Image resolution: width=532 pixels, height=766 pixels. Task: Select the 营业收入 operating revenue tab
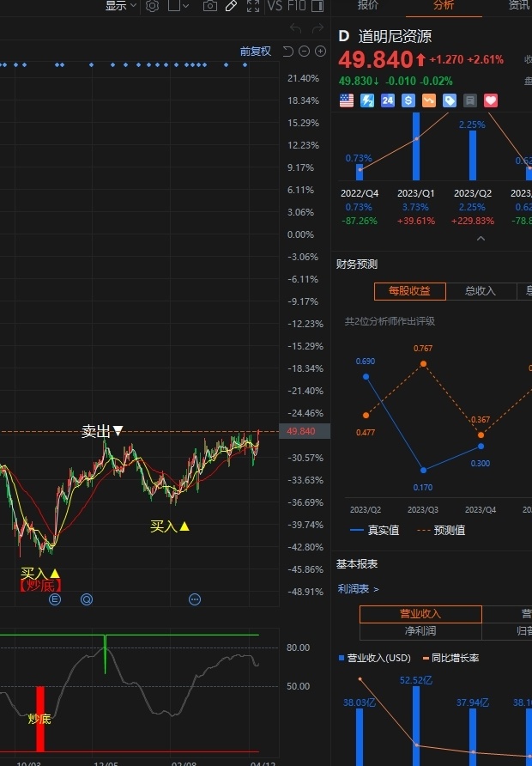coord(420,614)
